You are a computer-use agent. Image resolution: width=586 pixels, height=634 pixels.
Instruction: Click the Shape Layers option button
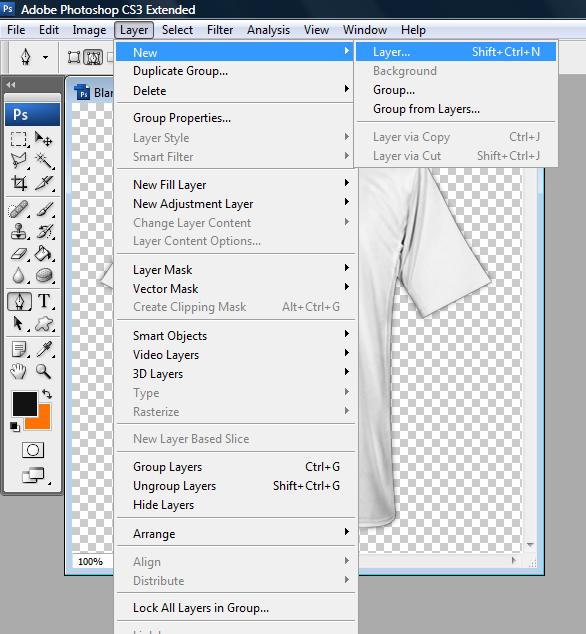[74, 57]
